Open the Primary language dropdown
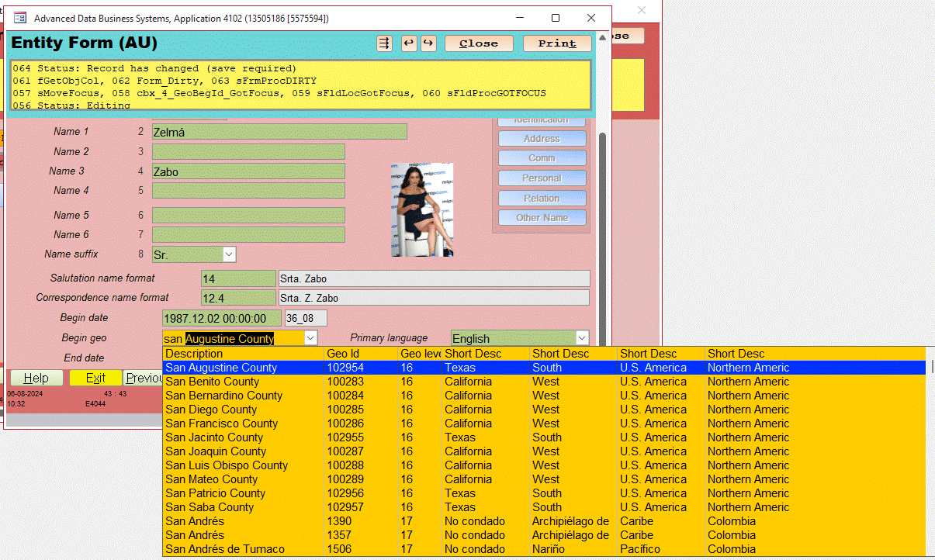 pos(580,337)
